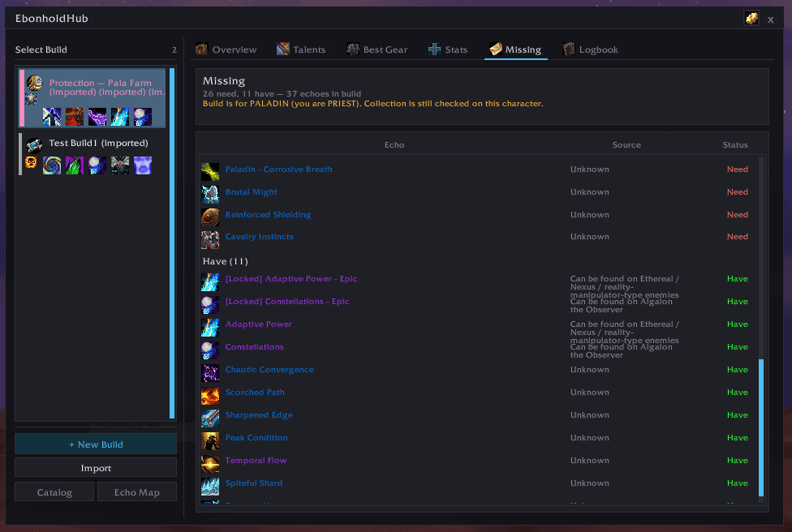Click the Protection Pala Farm build class icon
This screenshot has height=532, width=792.
34,83
